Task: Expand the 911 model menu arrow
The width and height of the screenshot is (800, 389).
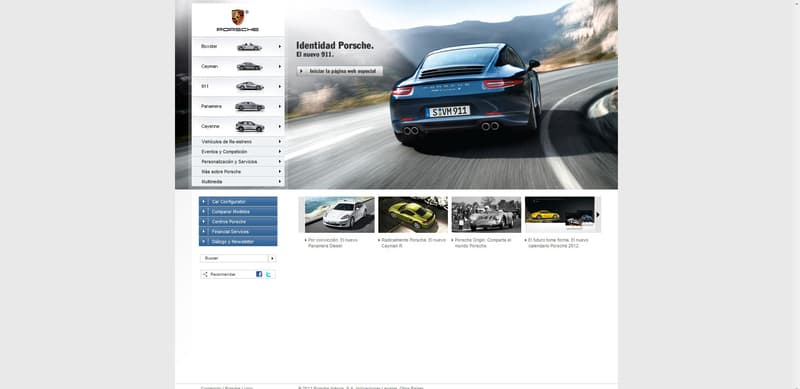Action: pyautogui.click(x=280, y=86)
